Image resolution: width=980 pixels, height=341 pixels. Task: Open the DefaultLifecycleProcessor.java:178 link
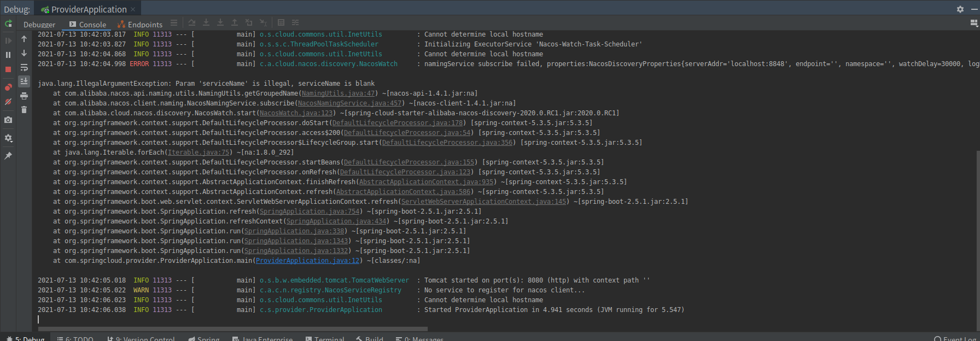(x=398, y=123)
